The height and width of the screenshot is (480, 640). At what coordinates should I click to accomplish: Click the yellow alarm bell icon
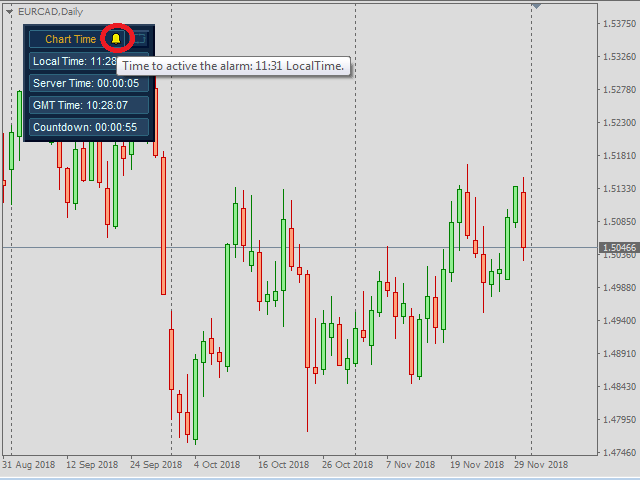(116, 39)
